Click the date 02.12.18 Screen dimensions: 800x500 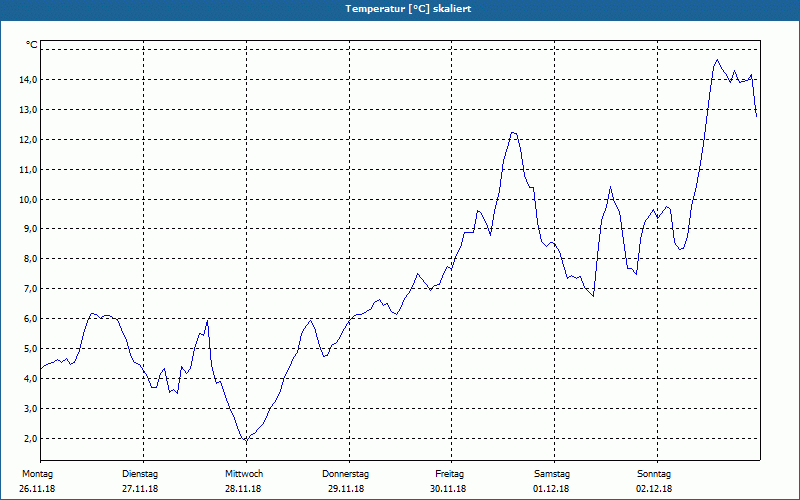(x=654, y=489)
